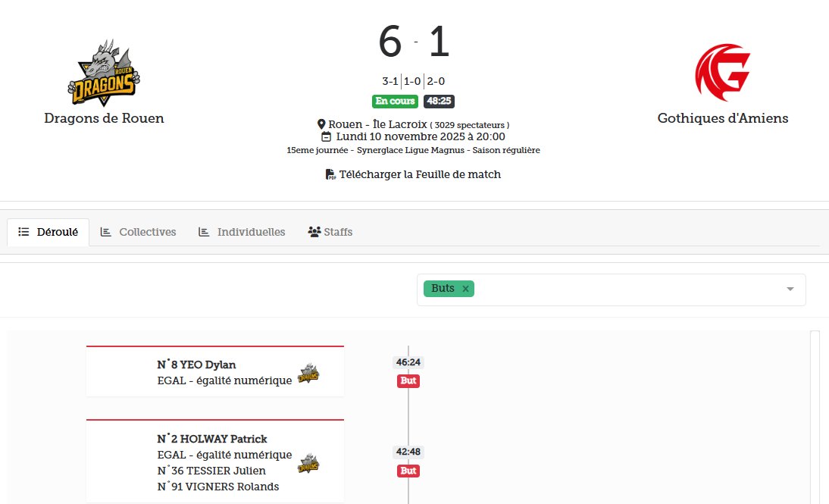Click EGAL text in HOLWAY Patrick card
Image resolution: width=829 pixels, height=504 pixels.
coord(224,454)
